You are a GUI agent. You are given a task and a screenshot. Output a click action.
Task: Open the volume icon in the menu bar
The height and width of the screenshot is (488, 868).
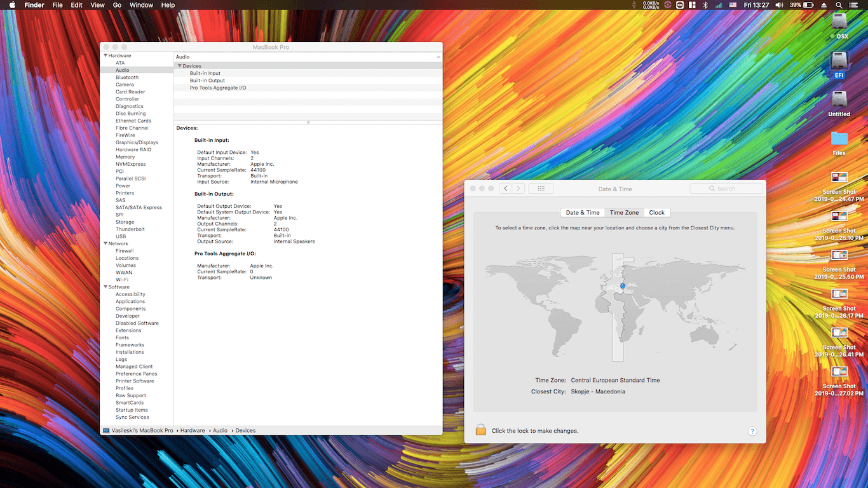778,4
